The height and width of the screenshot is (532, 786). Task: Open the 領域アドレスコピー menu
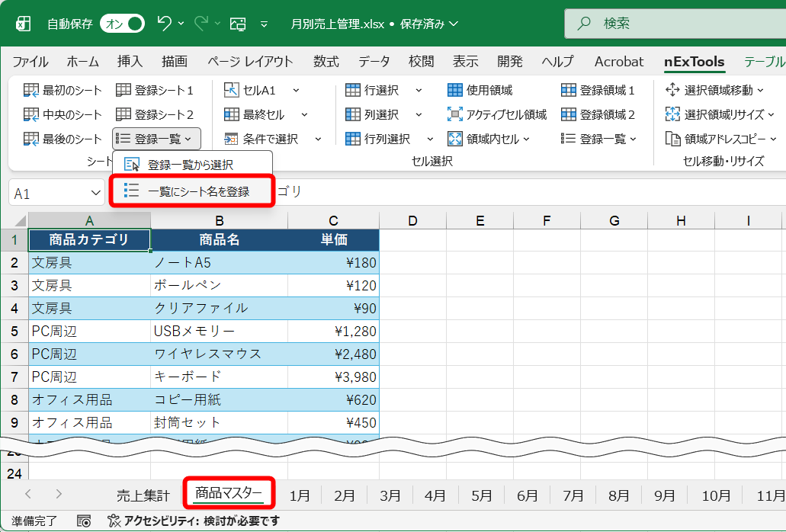[721, 139]
